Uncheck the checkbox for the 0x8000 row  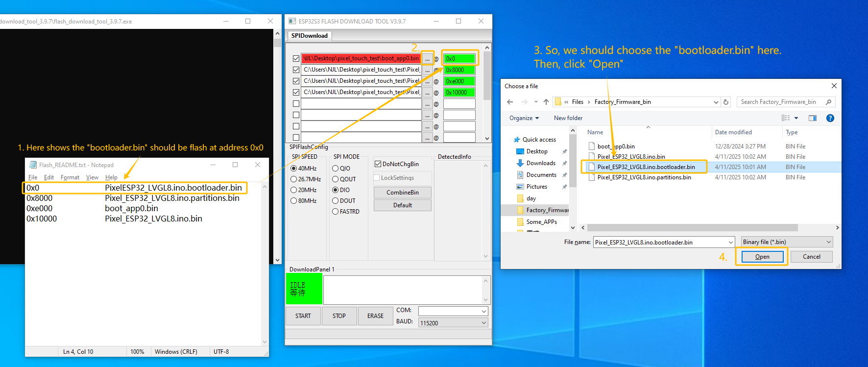[296, 70]
